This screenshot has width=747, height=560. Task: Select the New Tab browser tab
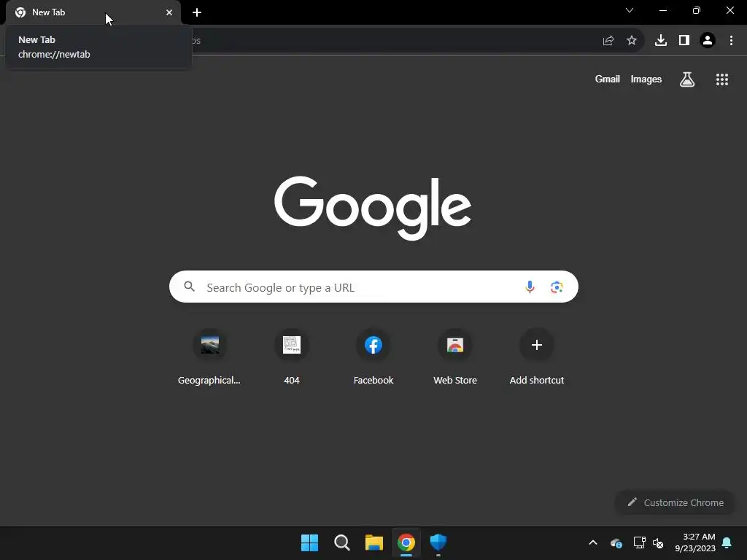pos(93,12)
